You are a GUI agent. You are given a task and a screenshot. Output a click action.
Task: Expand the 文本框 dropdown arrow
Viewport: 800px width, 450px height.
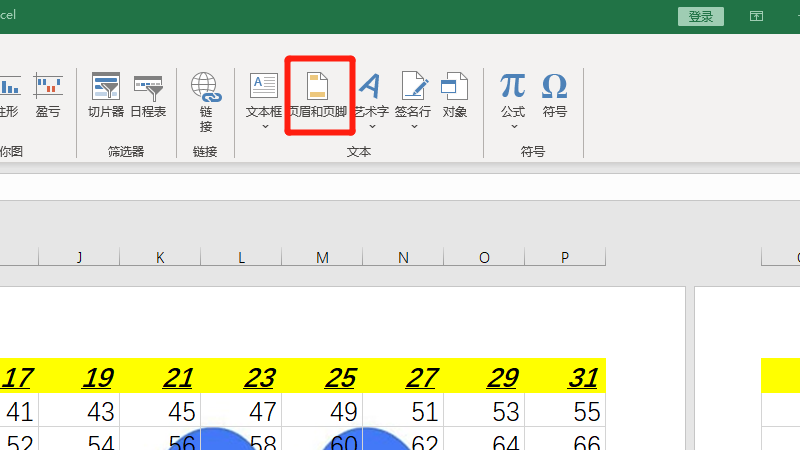pyautogui.click(x=265, y=127)
